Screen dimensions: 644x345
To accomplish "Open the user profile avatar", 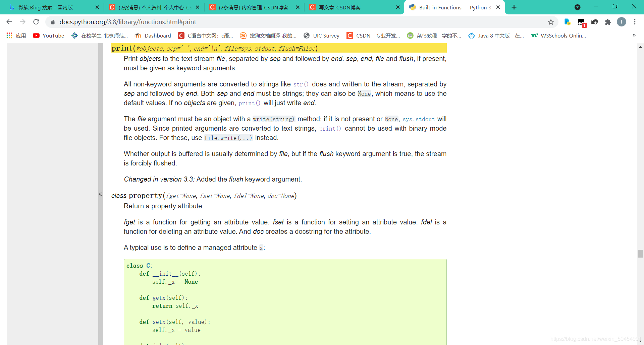I will coord(622,22).
